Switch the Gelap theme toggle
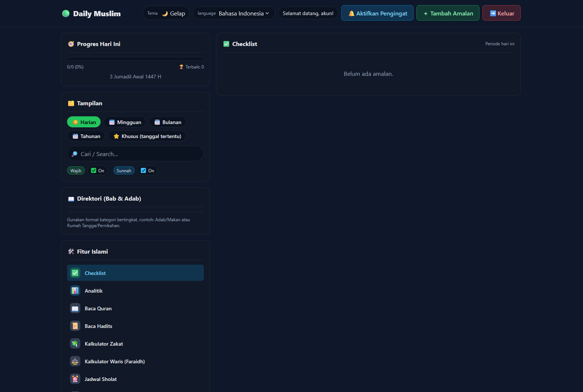 click(166, 13)
